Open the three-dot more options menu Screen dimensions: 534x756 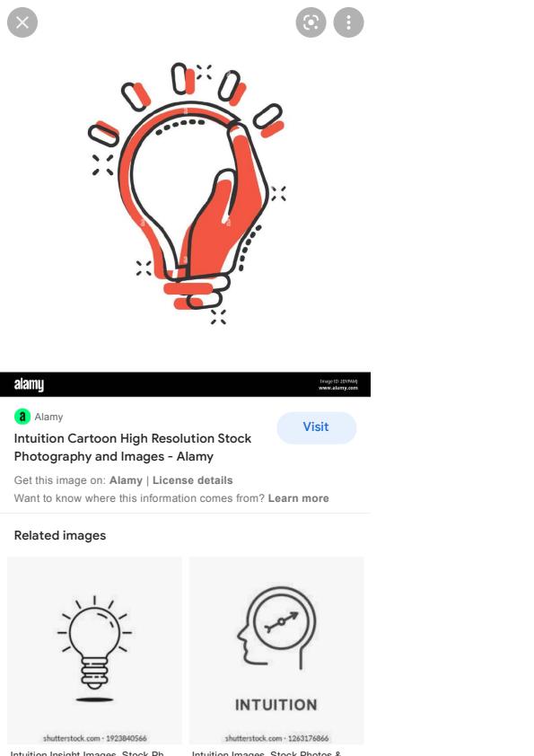point(348,22)
